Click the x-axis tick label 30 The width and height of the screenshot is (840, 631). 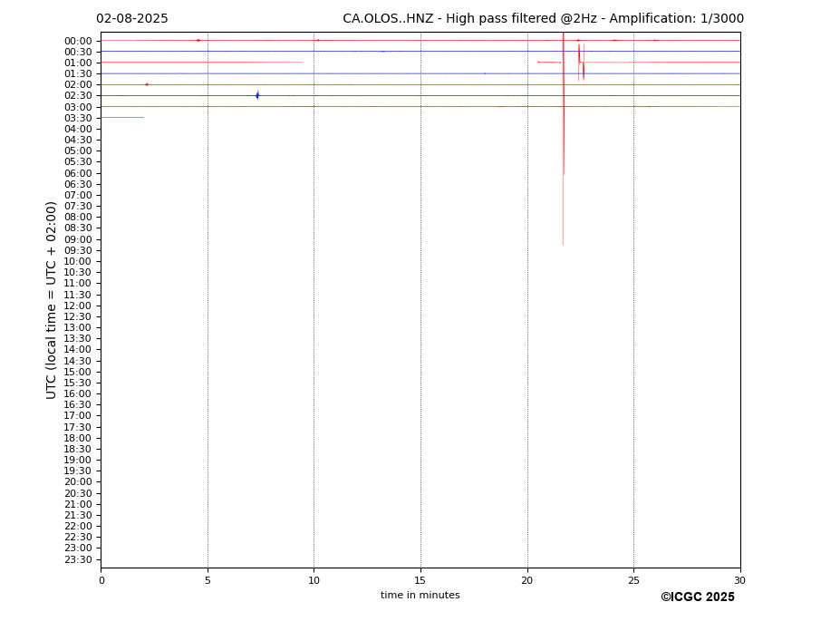[x=739, y=580]
